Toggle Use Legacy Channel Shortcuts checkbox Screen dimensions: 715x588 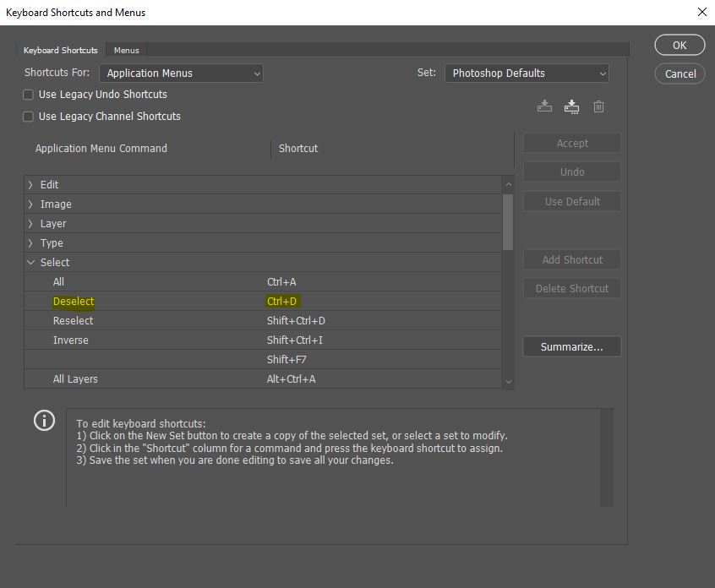(28, 117)
